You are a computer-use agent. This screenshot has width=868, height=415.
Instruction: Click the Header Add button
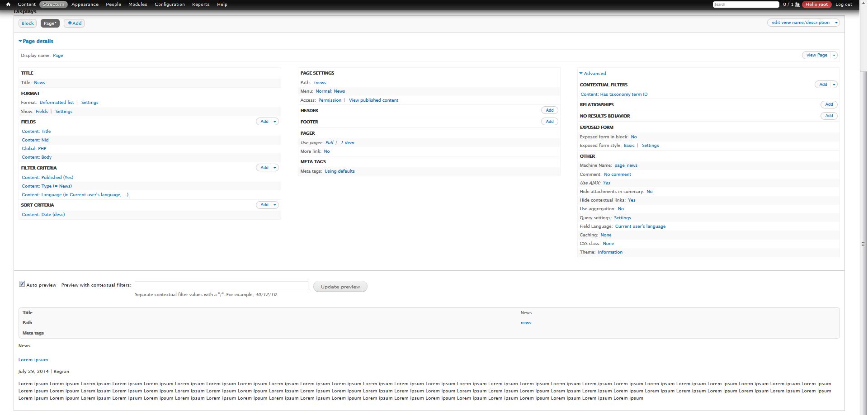click(549, 110)
